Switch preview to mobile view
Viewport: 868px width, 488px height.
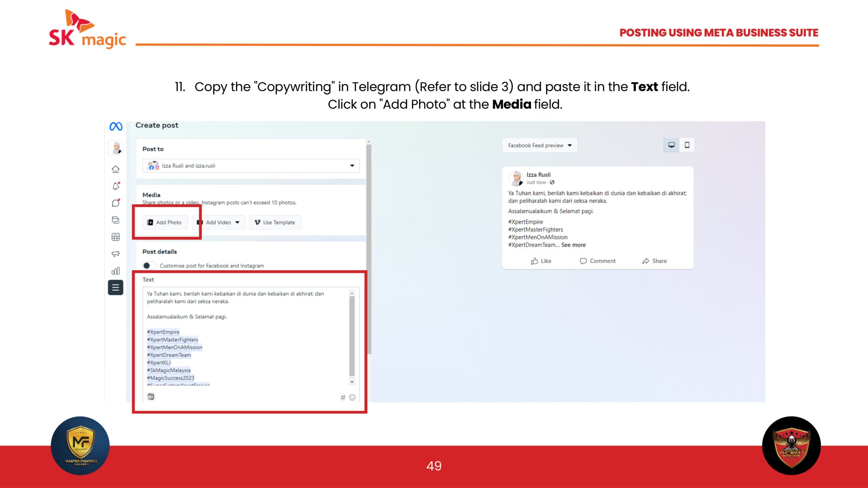(687, 145)
